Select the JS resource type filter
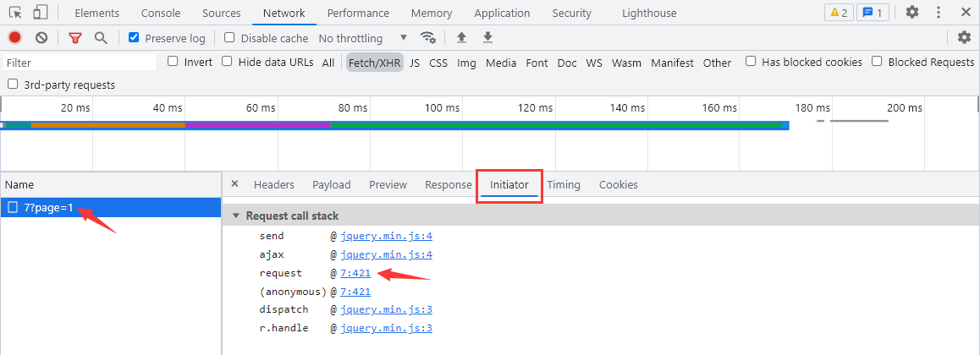 coord(415,63)
